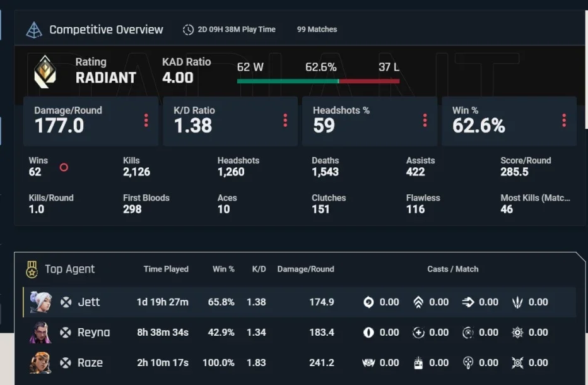This screenshot has width=588, height=385.
Task: Click the red losses portion of win bar
Action: pos(369,81)
